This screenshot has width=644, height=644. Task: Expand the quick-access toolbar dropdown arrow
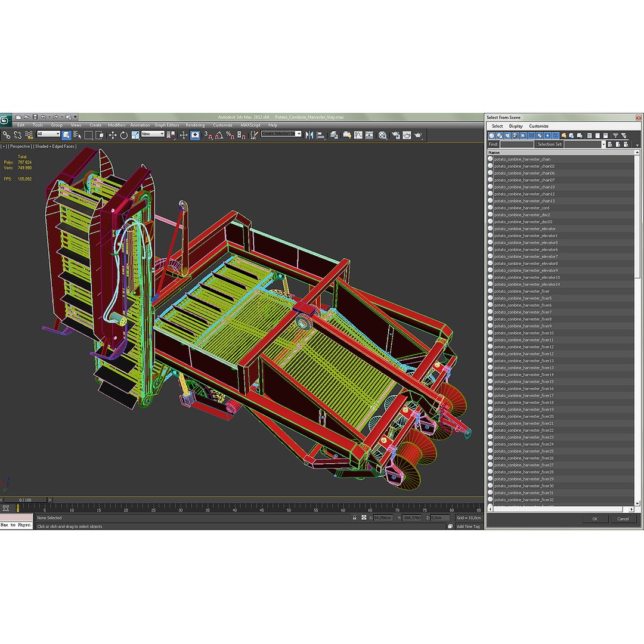[x=76, y=117]
